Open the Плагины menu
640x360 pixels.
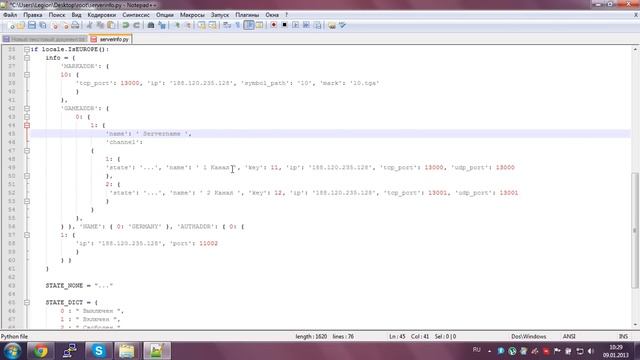[x=247, y=15]
